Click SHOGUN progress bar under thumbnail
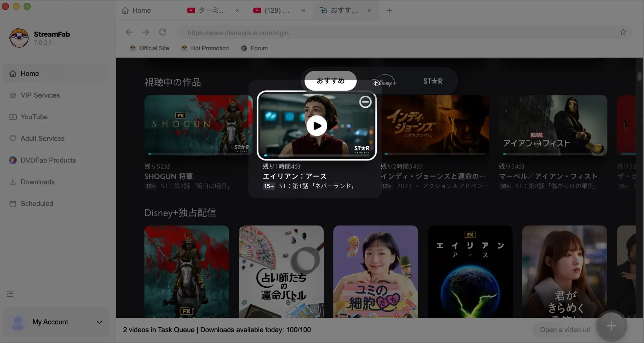This screenshot has height=343, width=644. 199,154
